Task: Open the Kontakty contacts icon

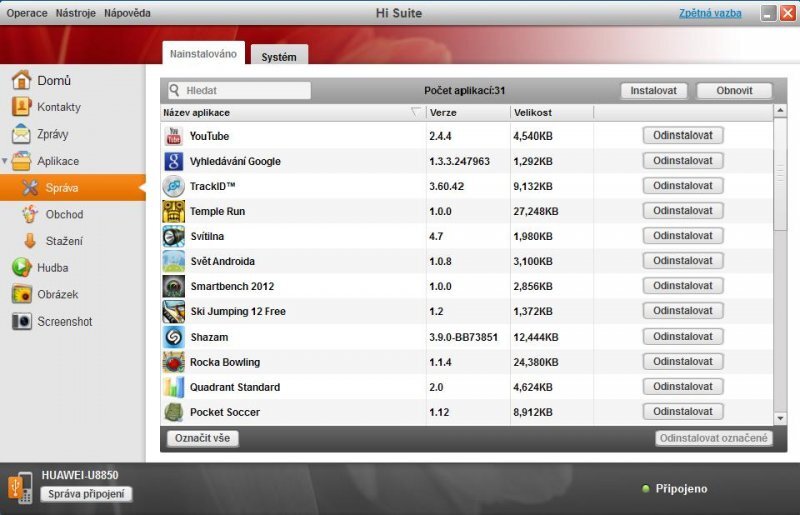Action: coord(21,107)
